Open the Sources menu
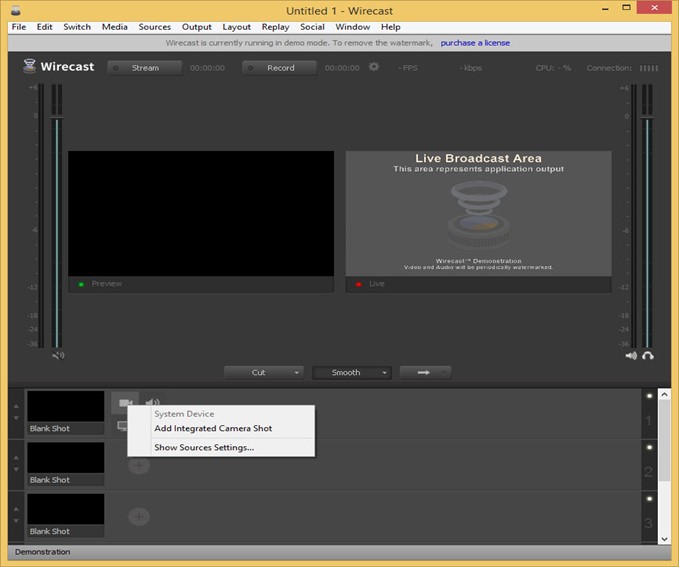679x567 pixels. (x=155, y=27)
